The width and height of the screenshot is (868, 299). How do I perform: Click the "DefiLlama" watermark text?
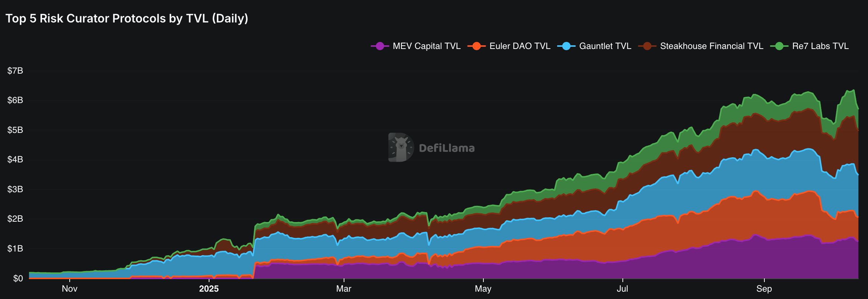coord(447,148)
